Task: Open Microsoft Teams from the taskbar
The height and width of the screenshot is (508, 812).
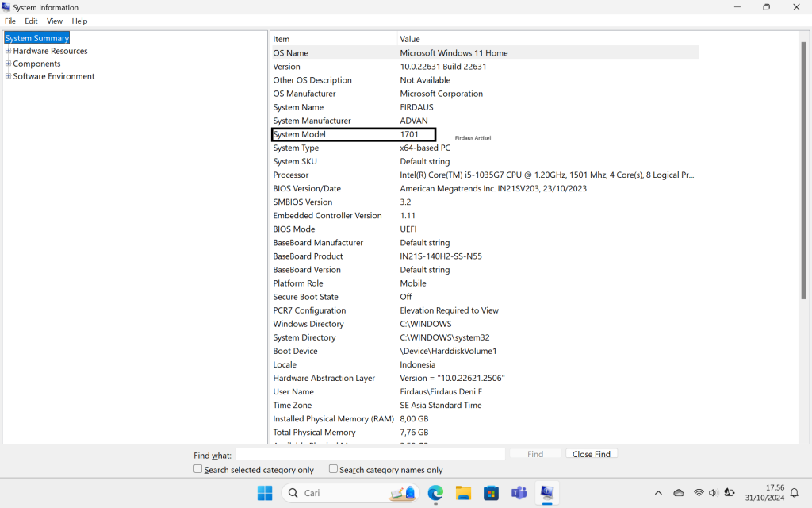Action: [519, 493]
